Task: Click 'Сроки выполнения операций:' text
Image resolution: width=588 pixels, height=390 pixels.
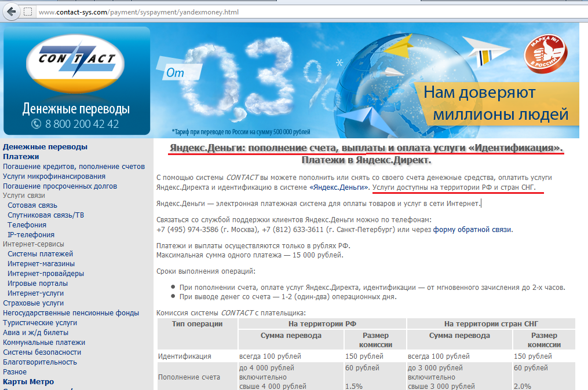Action: (x=206, y=271)
